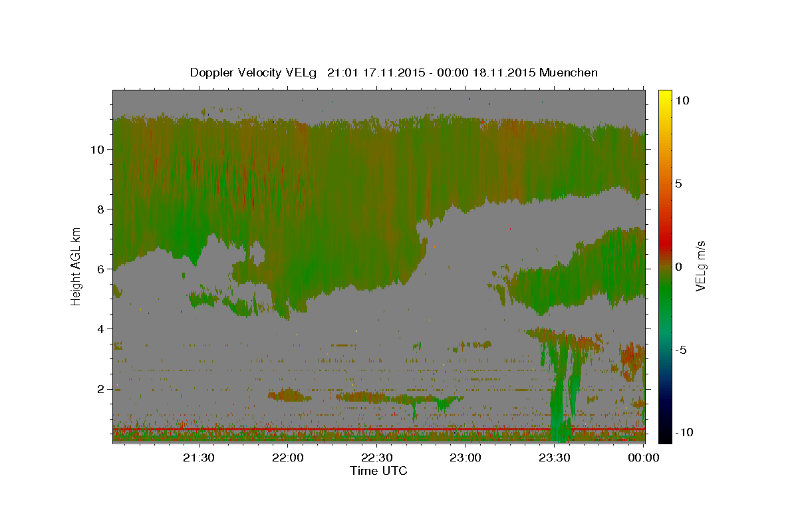Click the height axis label '8'
Viewport: 798px width, 532px height.
[100, 209]
